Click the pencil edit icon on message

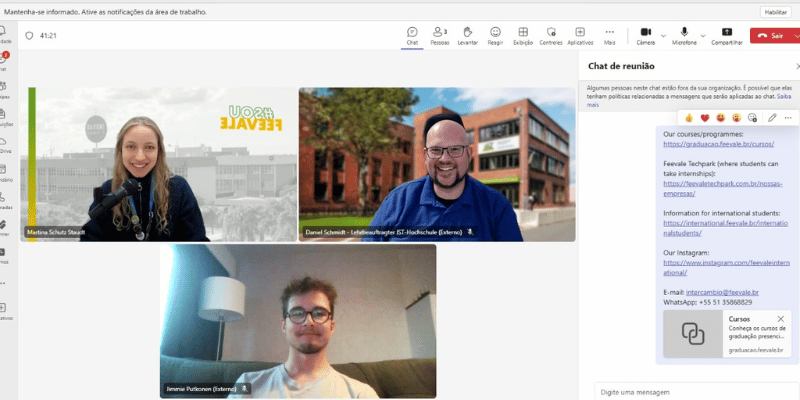[x=771, y=118]
